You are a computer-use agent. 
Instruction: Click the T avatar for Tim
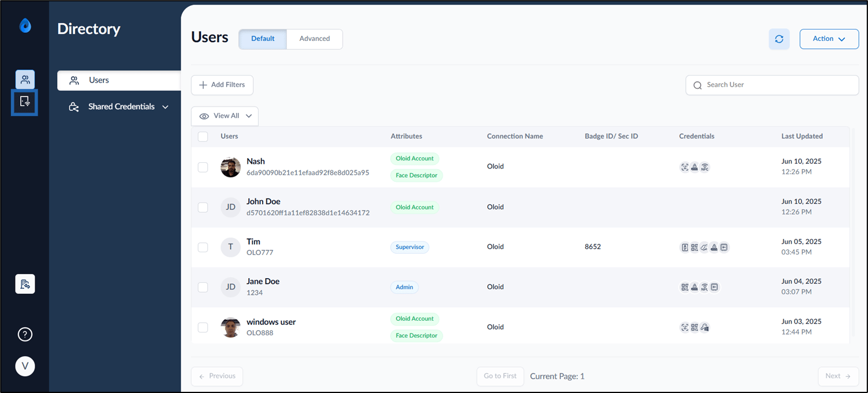[230, 247]
